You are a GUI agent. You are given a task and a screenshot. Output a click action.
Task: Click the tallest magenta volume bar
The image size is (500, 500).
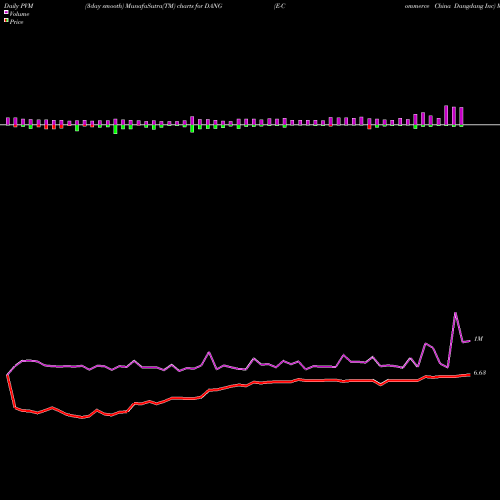click(446, 115)
